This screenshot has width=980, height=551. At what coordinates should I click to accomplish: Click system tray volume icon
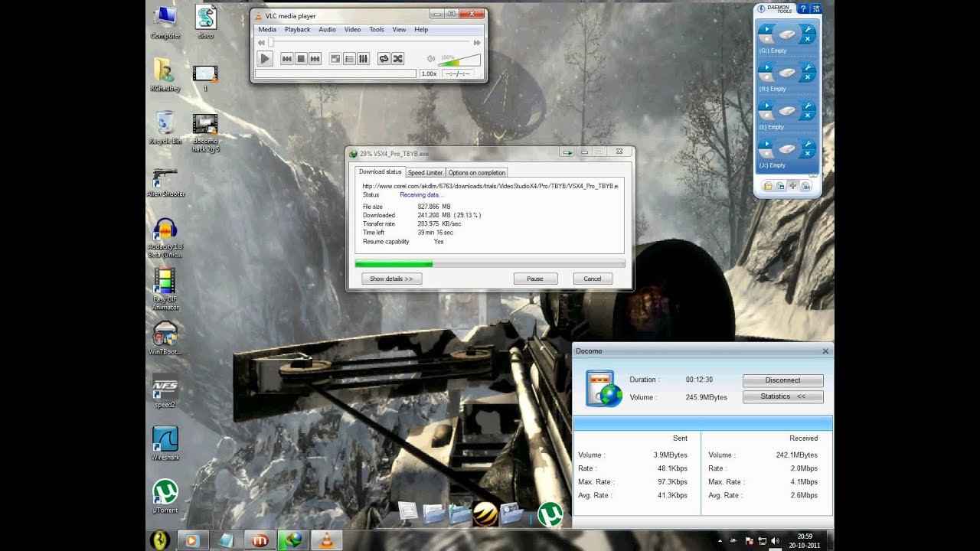(x=776, y=541)
